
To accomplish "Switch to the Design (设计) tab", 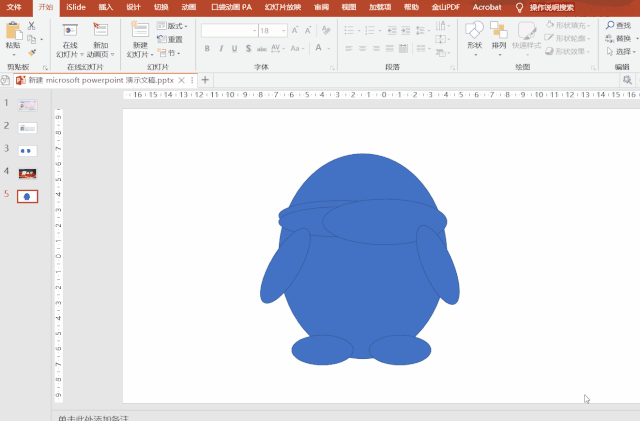I will (133, 7).
